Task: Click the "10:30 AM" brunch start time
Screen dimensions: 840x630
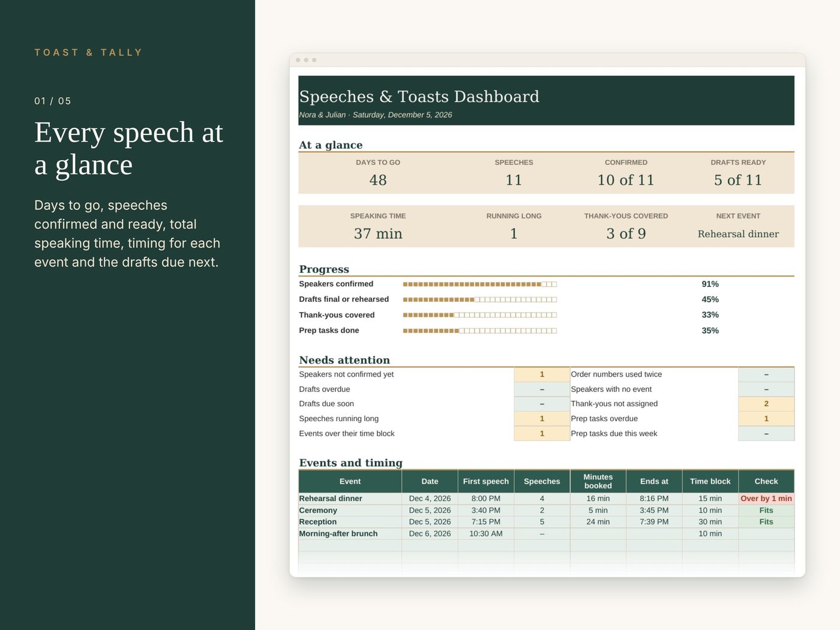Action: [x=486, y=533]
